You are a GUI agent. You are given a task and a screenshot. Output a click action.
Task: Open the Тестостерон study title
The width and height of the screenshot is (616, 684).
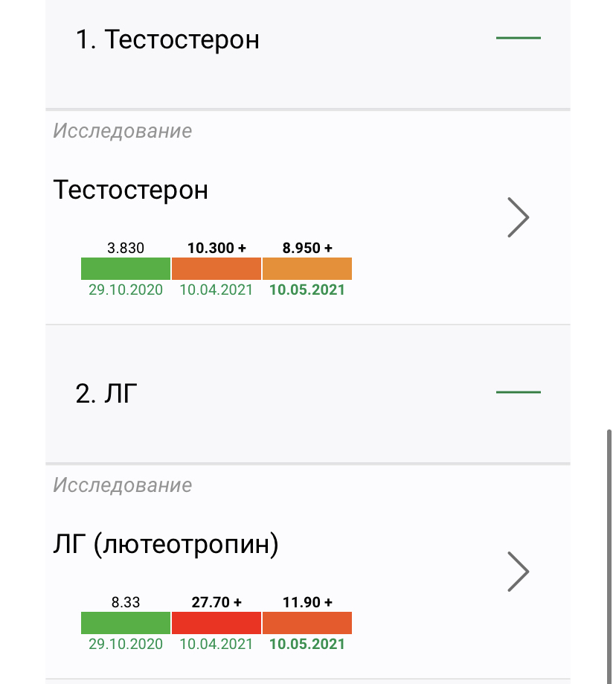(131, 190)
